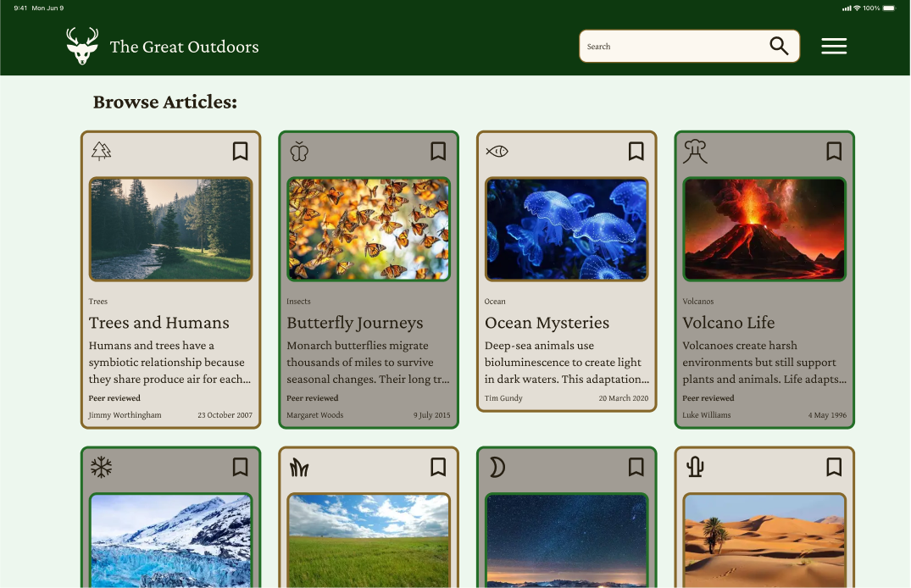911x588 pixels.
Task: Bookmark the Trees and Humans article
Action: pyautogui.click(x=241, y=152)
